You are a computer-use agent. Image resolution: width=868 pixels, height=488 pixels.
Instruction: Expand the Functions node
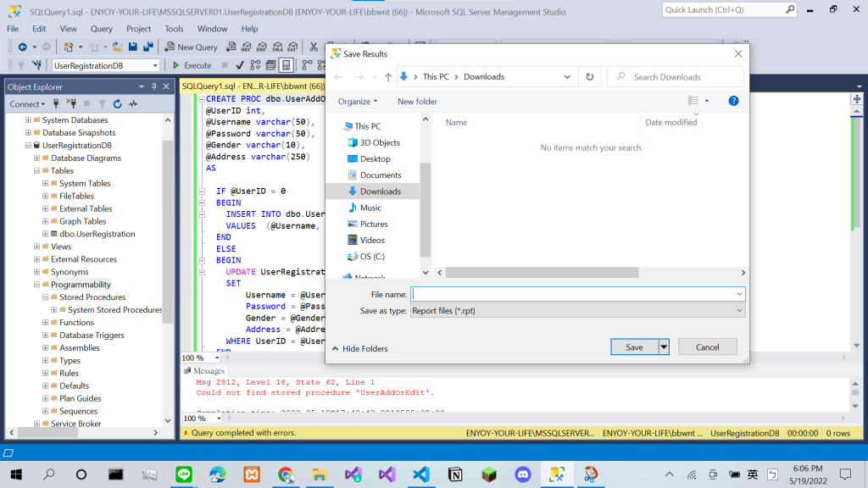(x=46, y=323)
